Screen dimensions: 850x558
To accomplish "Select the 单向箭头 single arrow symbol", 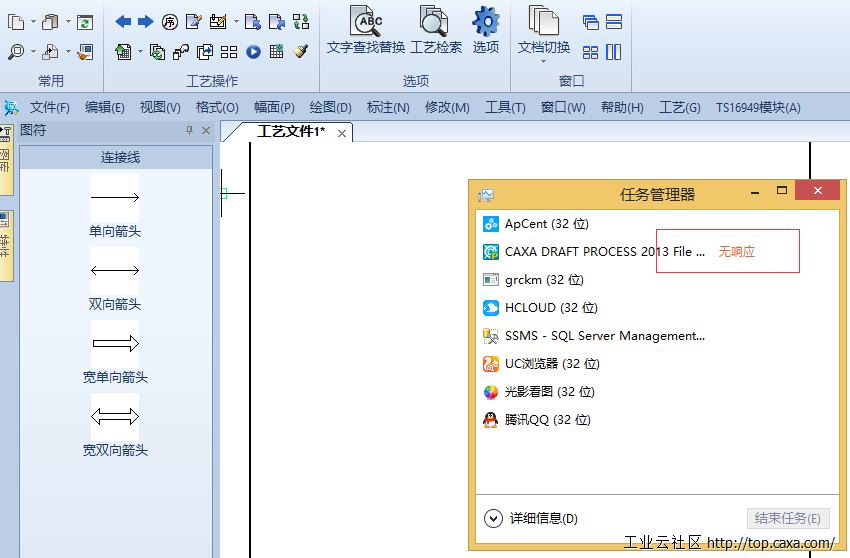I will (115, 207).
